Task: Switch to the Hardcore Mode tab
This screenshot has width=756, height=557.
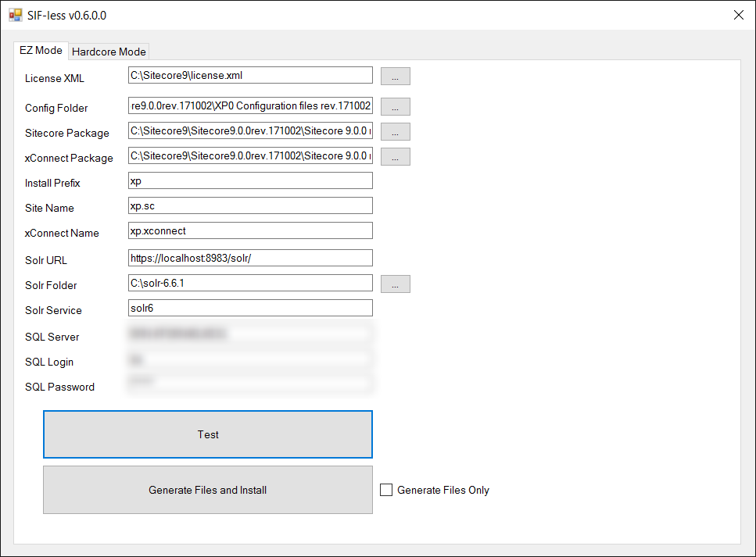Action: [109, 52]
